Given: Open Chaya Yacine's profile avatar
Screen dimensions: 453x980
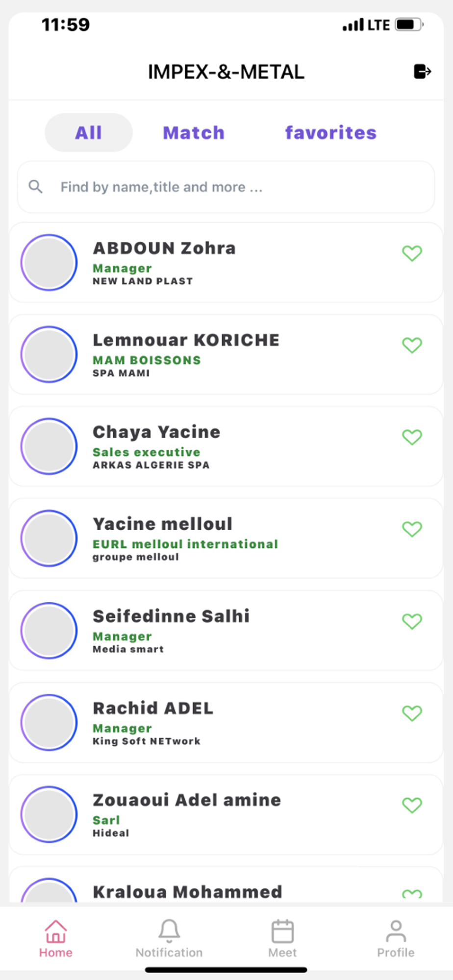Looking at the screenshot, I should click(x=49, y=446).
